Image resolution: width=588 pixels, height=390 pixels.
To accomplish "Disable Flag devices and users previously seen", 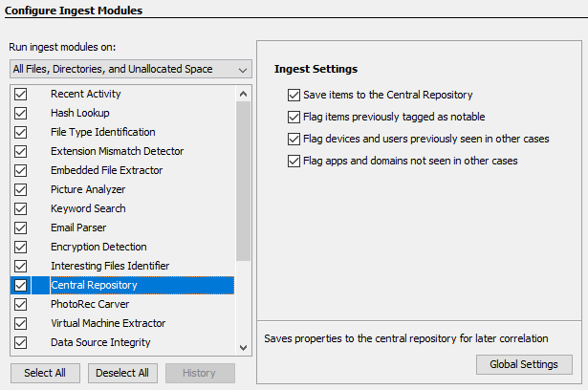I will pos(294,140).
